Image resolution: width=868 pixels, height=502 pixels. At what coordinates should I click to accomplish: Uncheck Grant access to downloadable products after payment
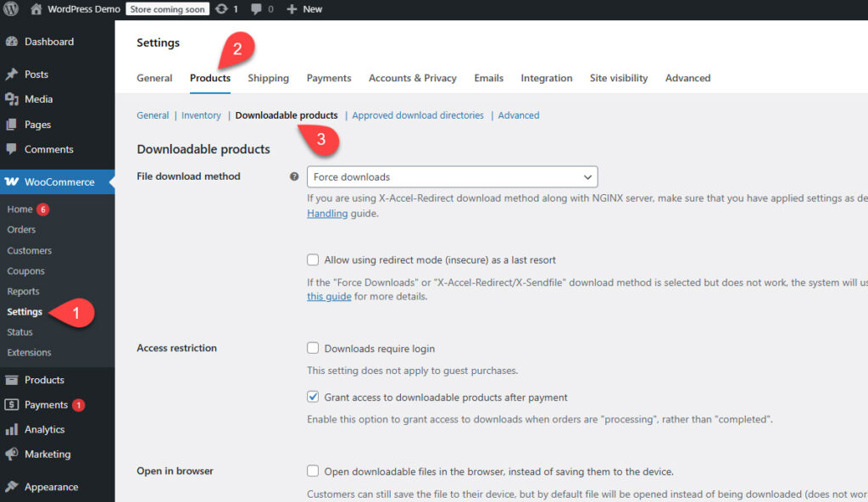[x=313, y=397]
